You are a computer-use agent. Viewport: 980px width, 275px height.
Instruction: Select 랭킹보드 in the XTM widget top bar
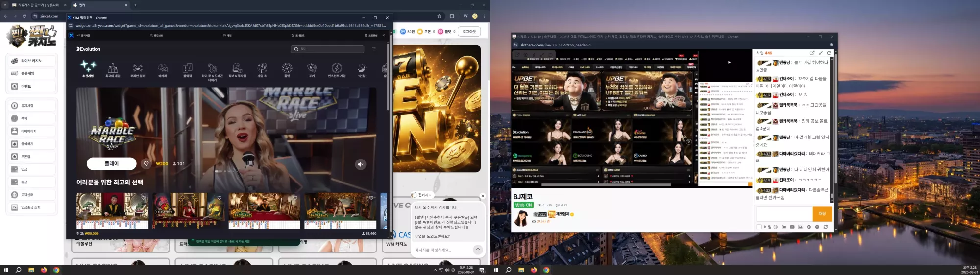[156, 35]
